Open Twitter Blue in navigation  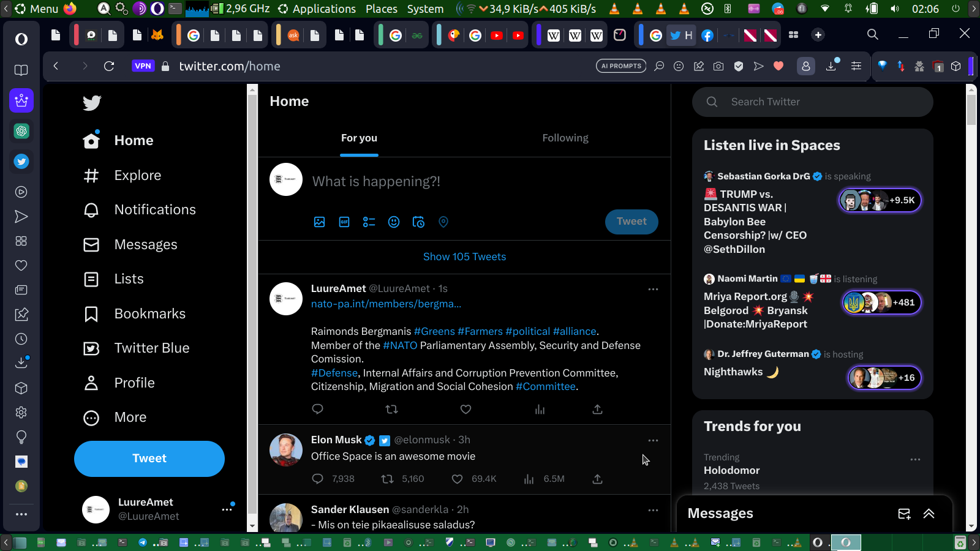coord(137,348)
